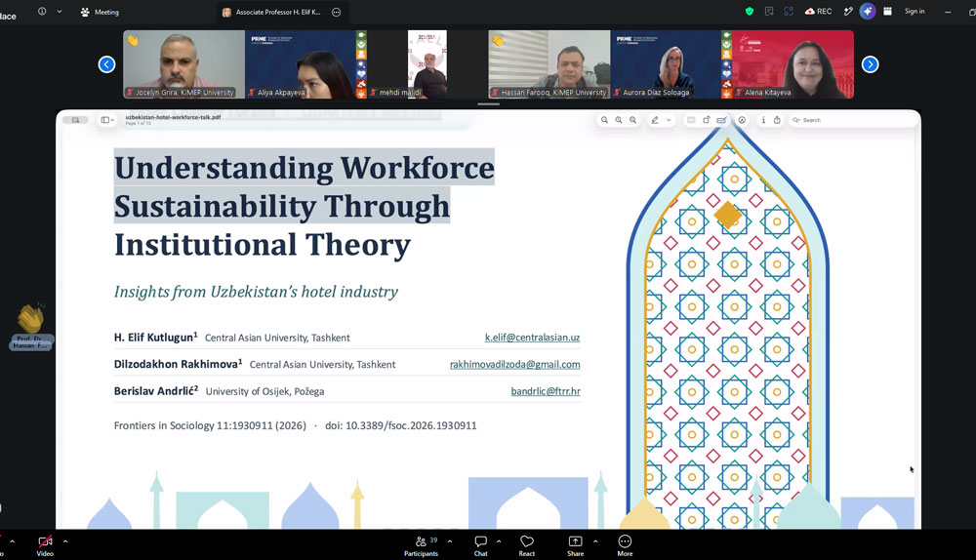Click the PDF zoom out magnifier
This screenshot has width=976, height=560.
(x=604, y=120)
